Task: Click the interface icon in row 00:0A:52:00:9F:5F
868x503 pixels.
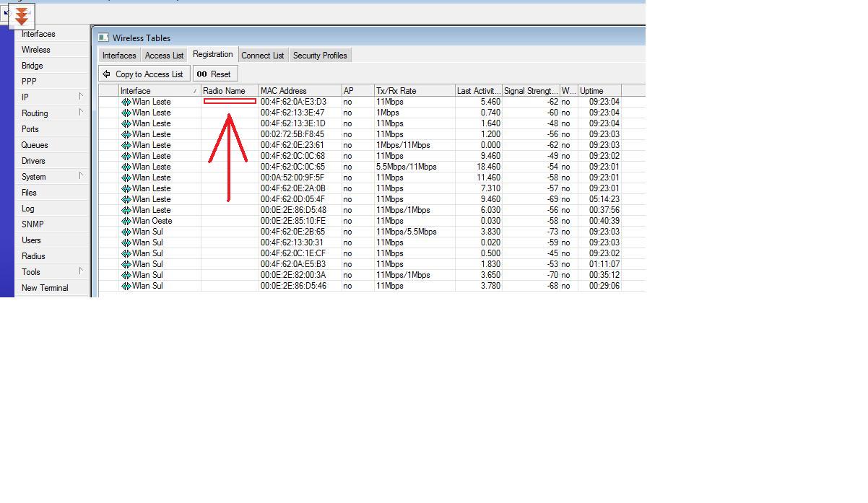Action: pyautogui.click(x=126, y=178)
